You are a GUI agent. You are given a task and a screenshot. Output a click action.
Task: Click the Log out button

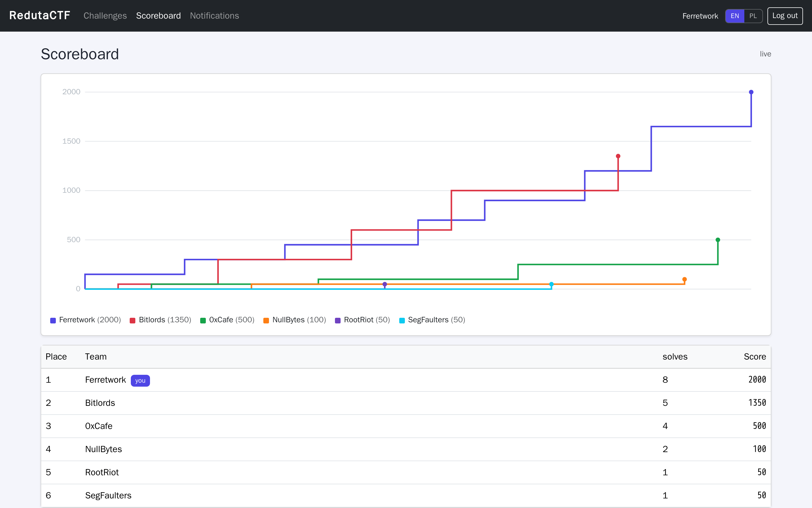[785, 16]
